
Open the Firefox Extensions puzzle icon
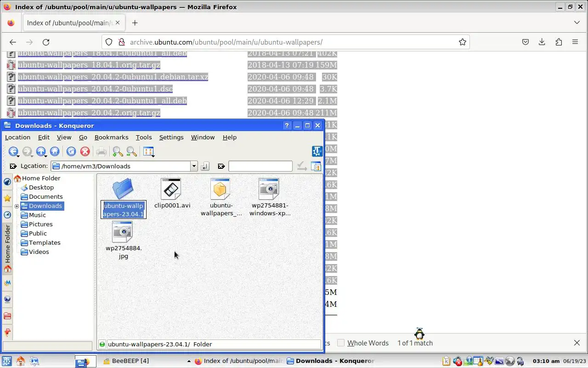click(x=559, y=42)
